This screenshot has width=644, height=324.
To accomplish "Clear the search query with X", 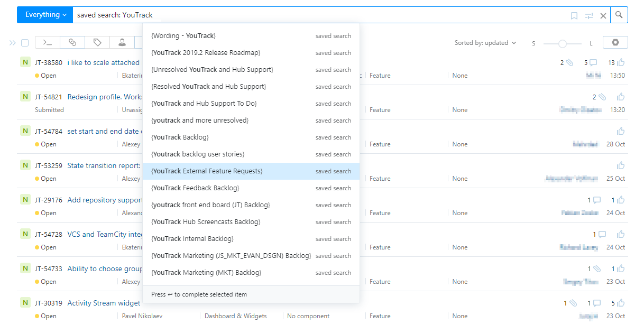I will [x=603, y=16].
